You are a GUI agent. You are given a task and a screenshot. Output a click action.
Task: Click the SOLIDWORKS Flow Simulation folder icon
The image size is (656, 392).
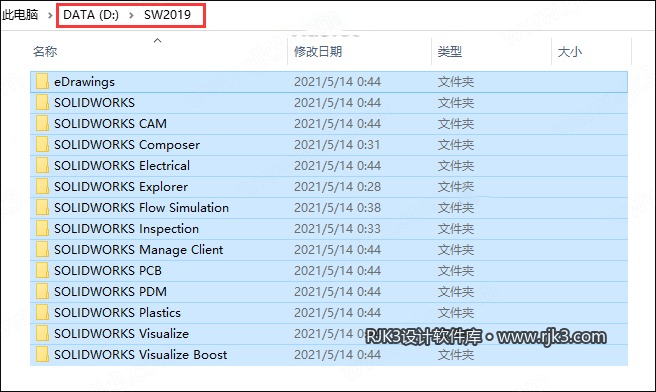42,208
